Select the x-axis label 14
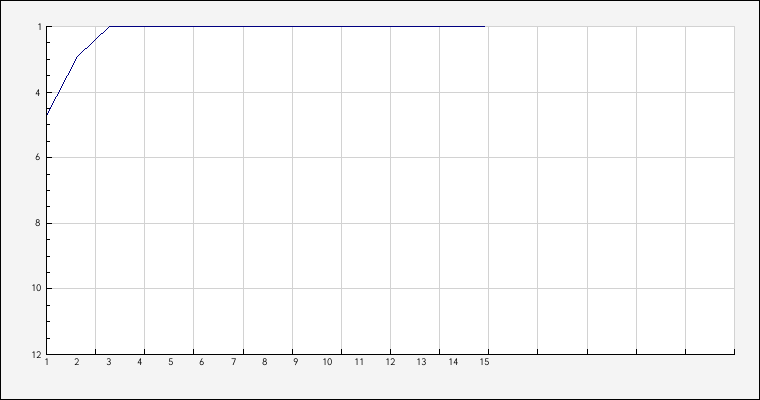Image resolution: width=760 pixels, height=400 pixels. point(453,362)
